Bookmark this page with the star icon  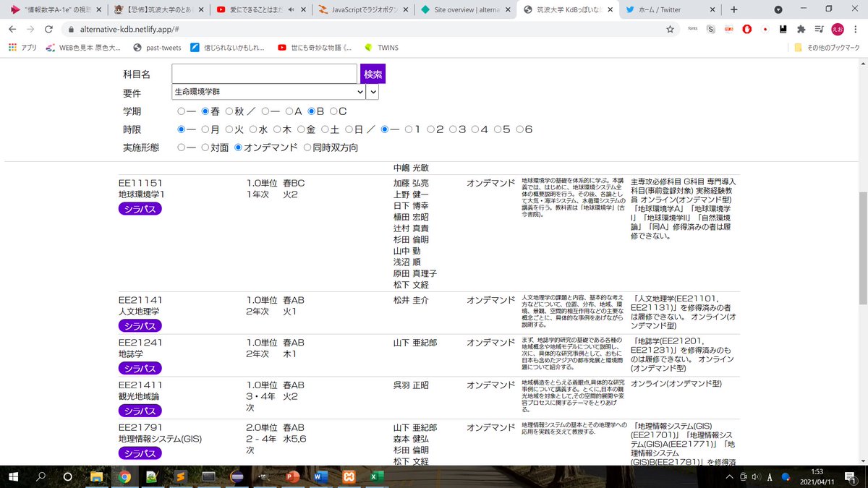coord(670,29)
